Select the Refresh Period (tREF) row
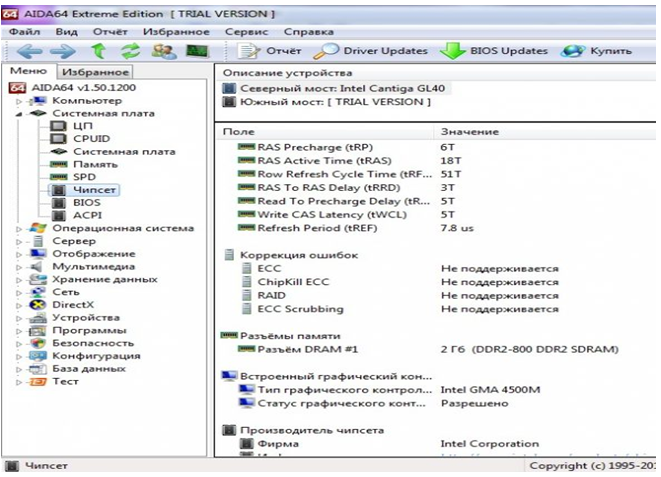The height and width of the screenshot is (477, 661). [x=435, y=228]
